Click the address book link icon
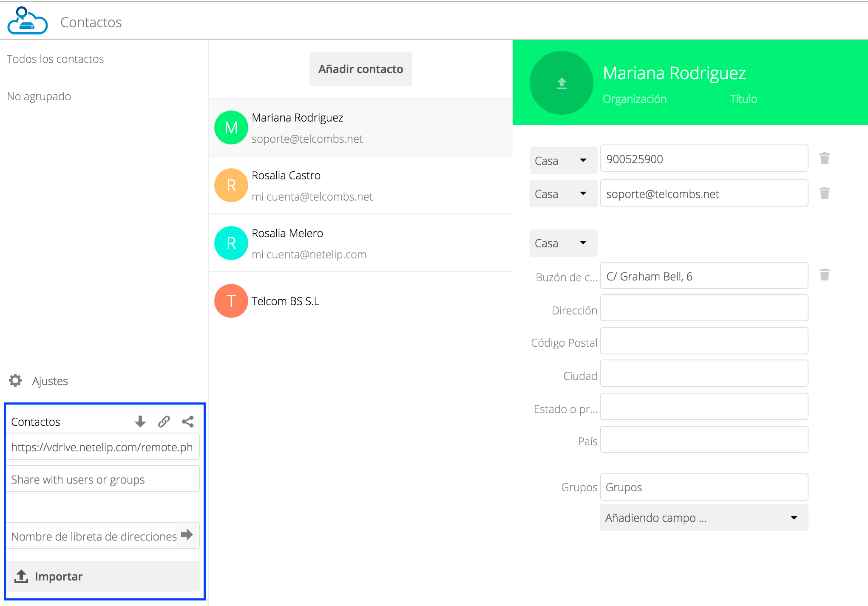 coord(164,422)
